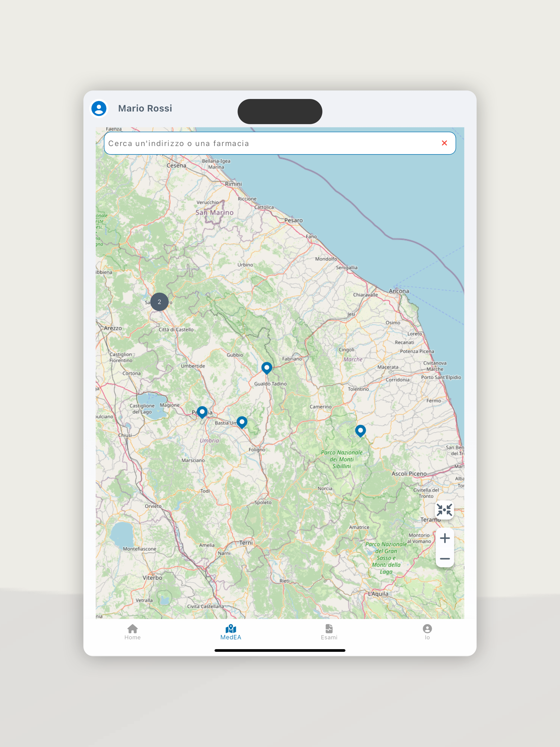The width and height of the screenshot is (560, 747).
Task: Click the Camerino label on the map
Action: (x=320, y=407)
